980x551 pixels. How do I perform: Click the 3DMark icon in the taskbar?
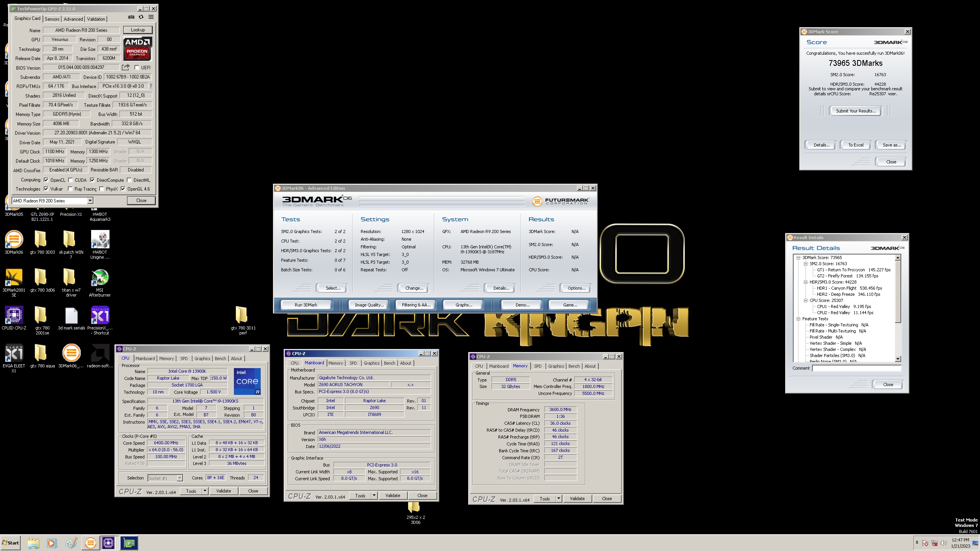pyautogui.click(x=90, y=543)
